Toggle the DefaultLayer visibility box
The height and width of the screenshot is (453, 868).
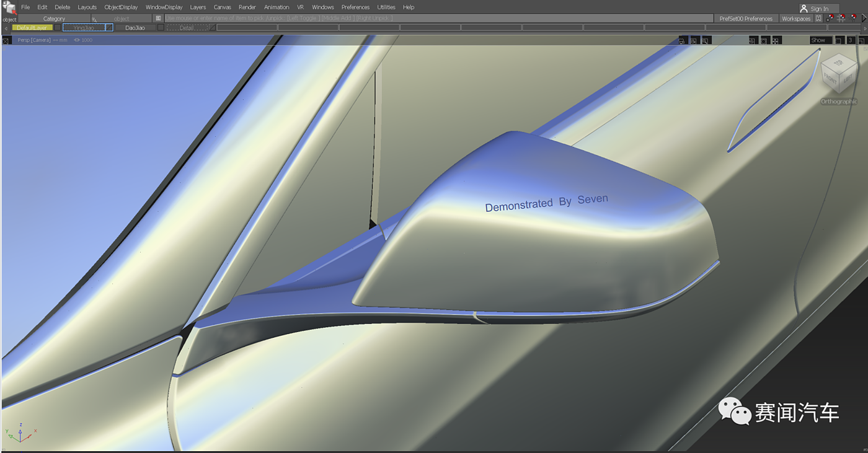pyautogui.click(x=58, y=28)
